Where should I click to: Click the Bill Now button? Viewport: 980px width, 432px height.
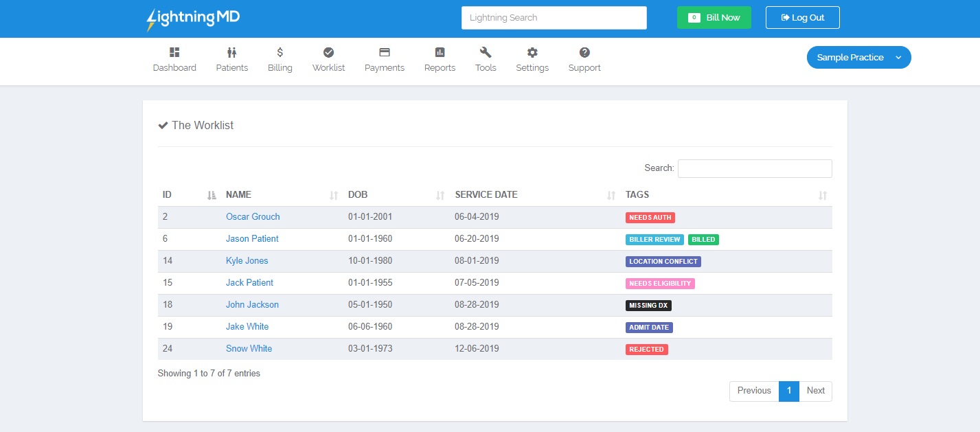coord(714,17)
